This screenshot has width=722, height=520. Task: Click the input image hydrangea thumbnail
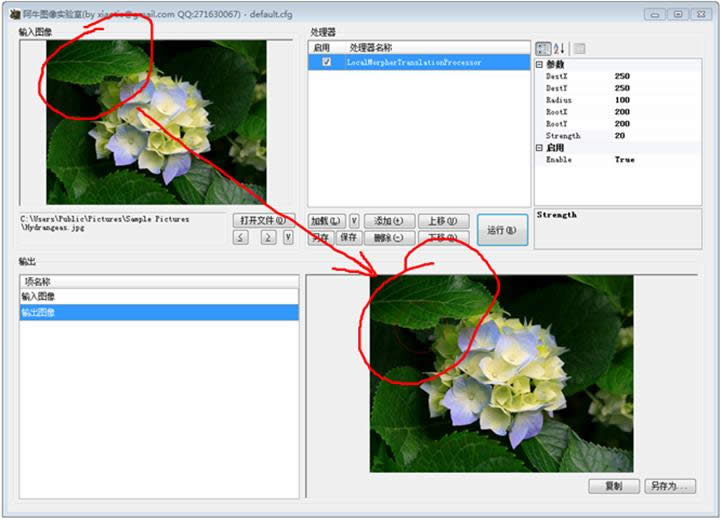pyautogui.click(x=156, y=122)
